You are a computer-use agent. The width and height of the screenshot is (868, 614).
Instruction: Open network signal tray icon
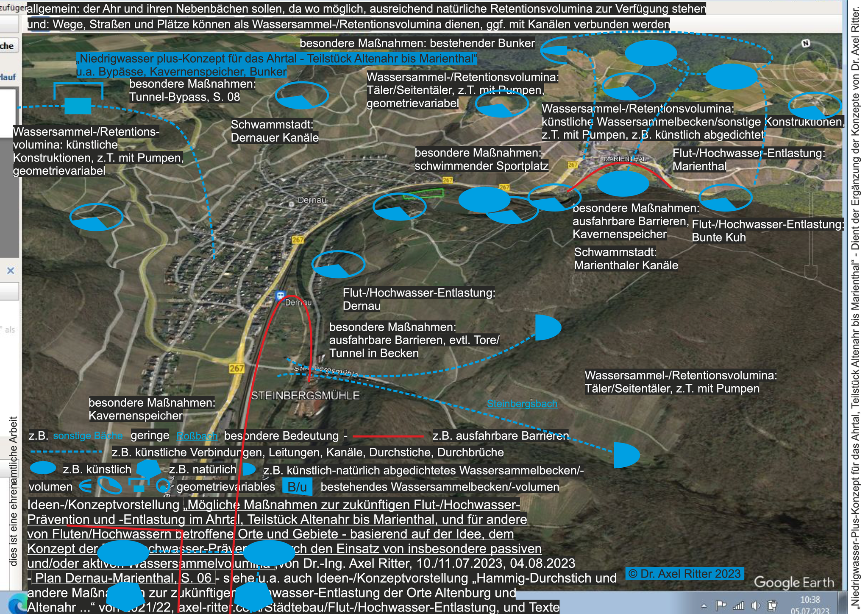coord(738,606)
